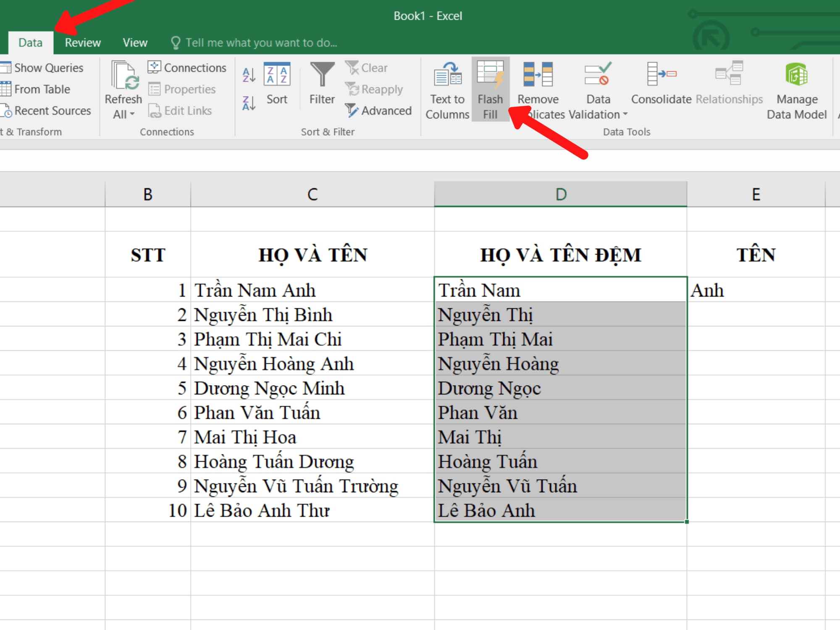Sort Z to A descending

249,103
